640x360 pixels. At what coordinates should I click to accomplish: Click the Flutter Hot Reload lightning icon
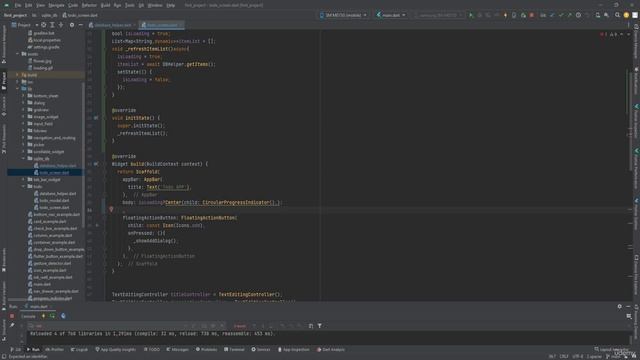(x=505, y=15)
